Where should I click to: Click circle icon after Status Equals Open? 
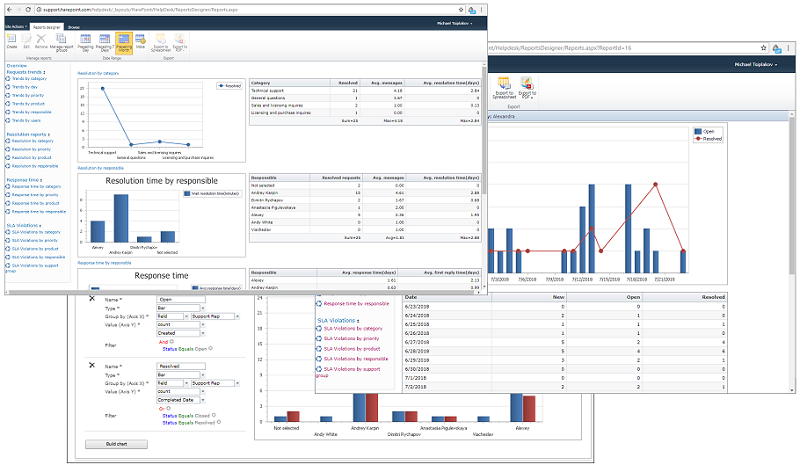[x=211, y=349]
